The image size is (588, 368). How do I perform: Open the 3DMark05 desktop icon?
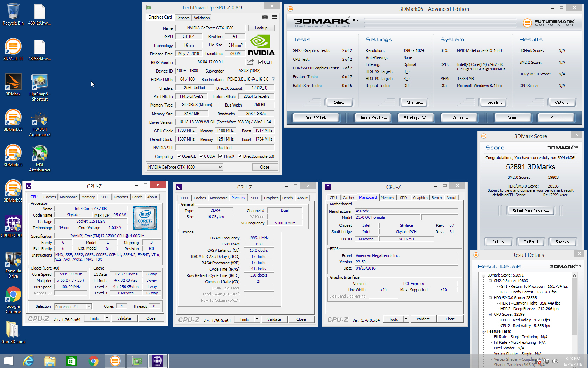(13, 156)
